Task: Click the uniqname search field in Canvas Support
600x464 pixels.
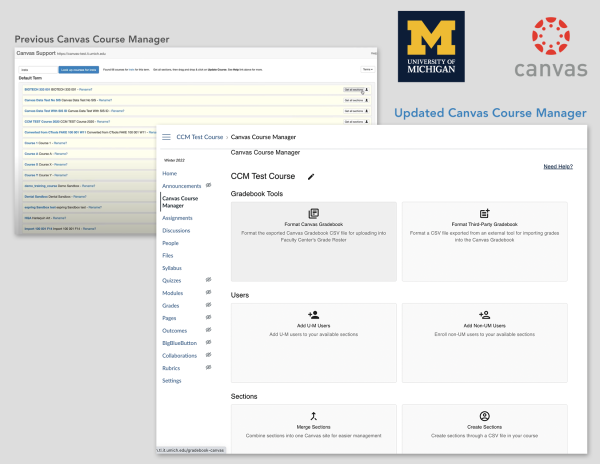Action: coord(38,70)
